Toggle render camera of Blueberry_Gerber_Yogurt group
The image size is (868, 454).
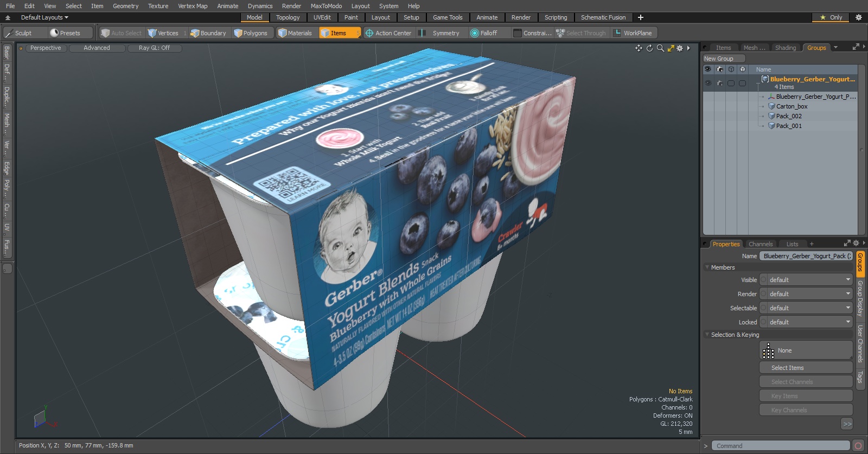pyautogui.click(x=719, y=83)
